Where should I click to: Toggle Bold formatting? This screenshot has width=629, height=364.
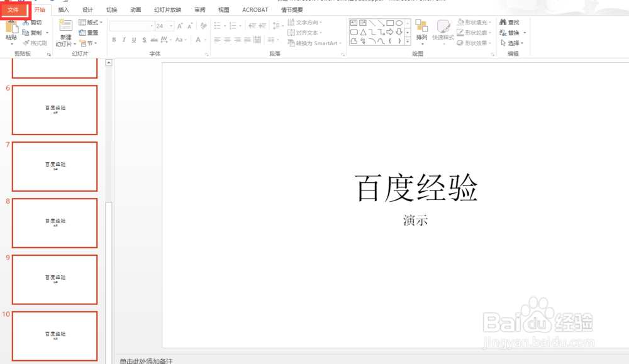click(114, 40)
